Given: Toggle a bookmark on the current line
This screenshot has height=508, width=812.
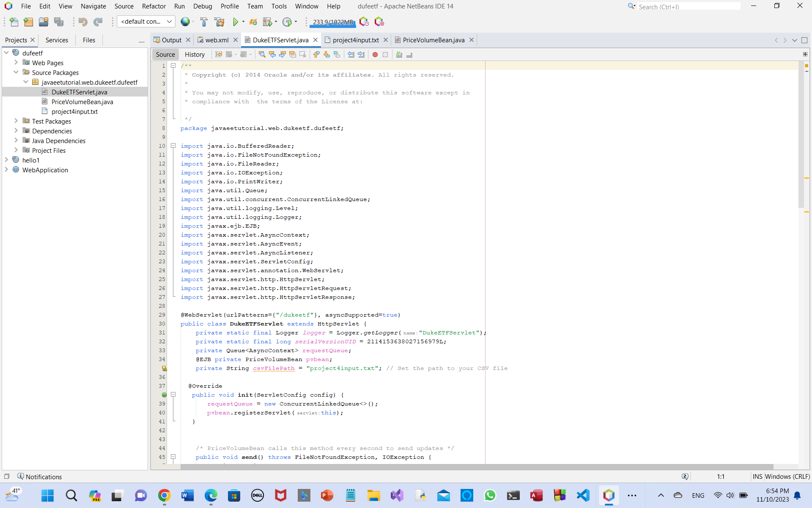Looking at the screenshot, I should coord(337,55).
